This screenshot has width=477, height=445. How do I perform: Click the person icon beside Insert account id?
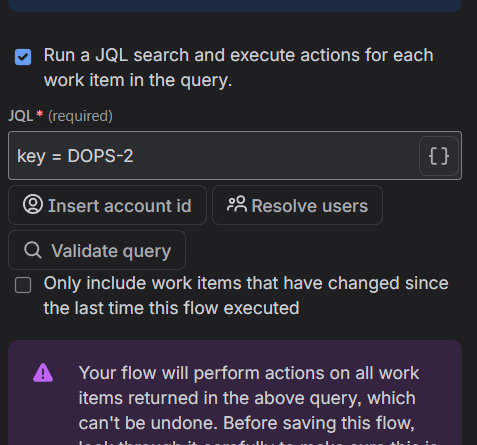coord(33,205)
